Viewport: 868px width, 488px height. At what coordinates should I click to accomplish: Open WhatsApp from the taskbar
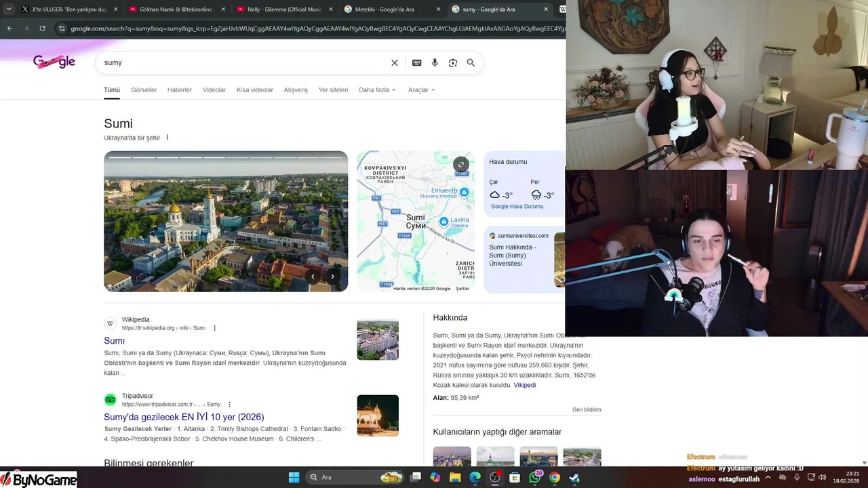click(535, 477)
